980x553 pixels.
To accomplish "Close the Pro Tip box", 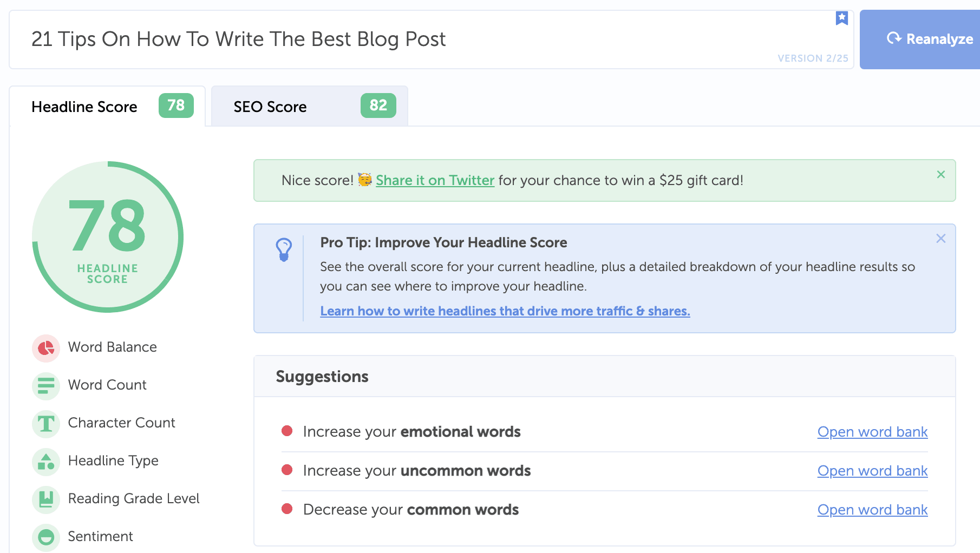I will pyautogui.click(x=941, y=238).
